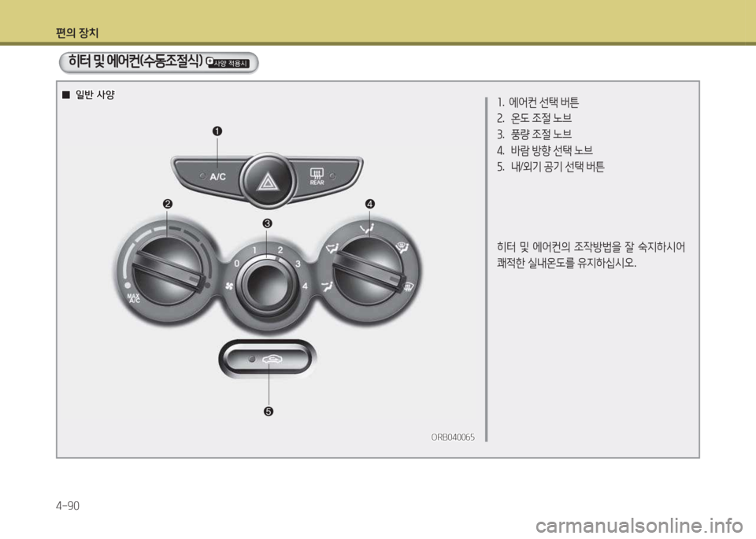Click fan speed number 2
Viewport: 756px width, 539px height.
click(x=280, y=250)
